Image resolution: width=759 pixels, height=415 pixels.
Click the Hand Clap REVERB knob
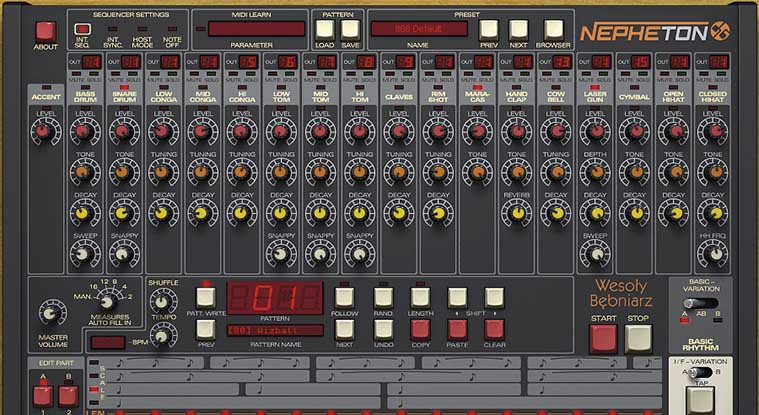[x=516, y=213]
